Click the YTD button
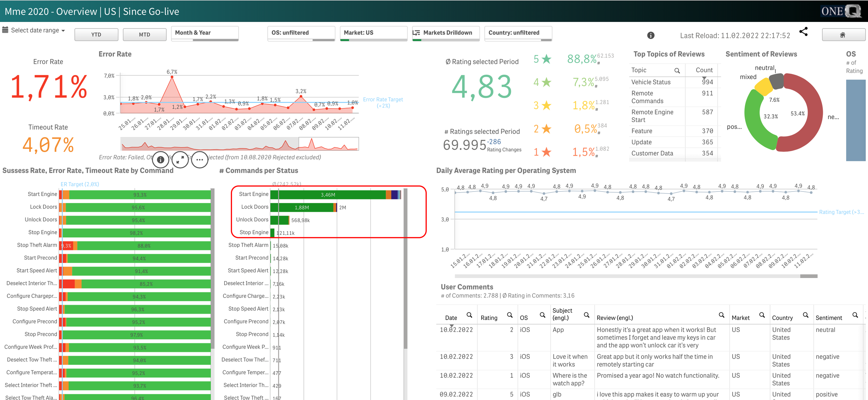Image resolution: width=868 pixels, height=400 pixels. point(96,35)
